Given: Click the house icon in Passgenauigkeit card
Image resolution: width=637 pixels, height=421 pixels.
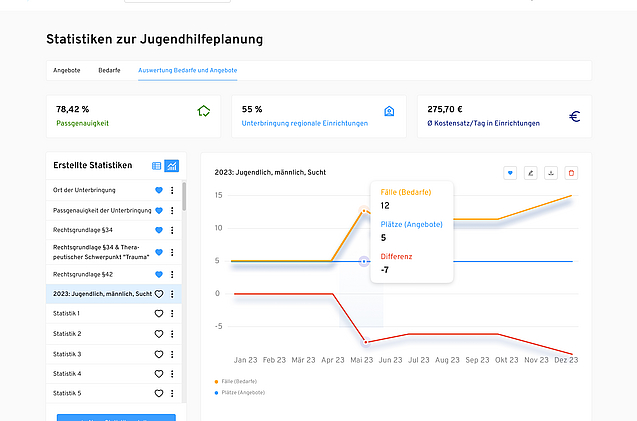Looking at the screenshot, I should click(x=204, y=113).
